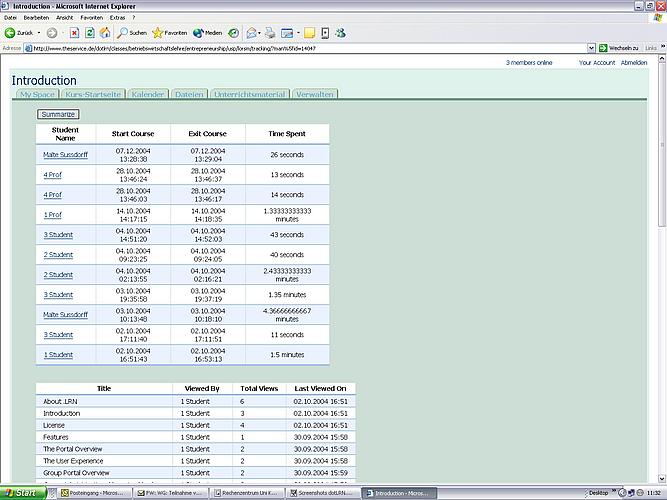Screen dimensions: 667x500
Task: Open 2 Student link with 40 seconds
Action: tap(58, 255)
